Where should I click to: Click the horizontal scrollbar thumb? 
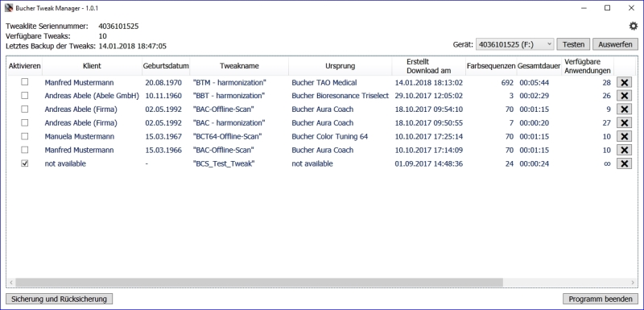[259, 283]
